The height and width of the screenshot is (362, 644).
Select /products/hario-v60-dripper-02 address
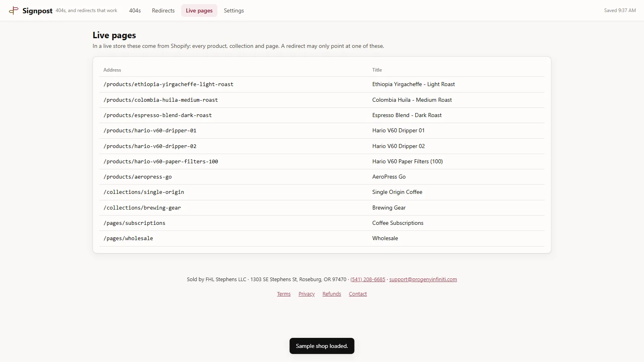point(150,146)
